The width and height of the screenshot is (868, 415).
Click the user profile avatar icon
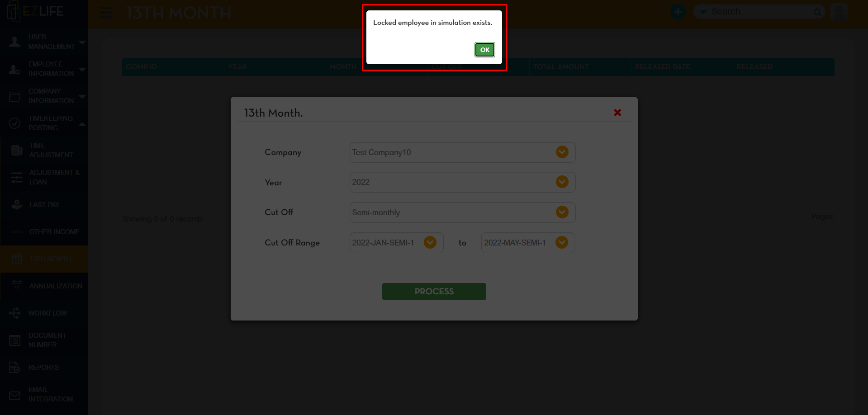point(839,12)
